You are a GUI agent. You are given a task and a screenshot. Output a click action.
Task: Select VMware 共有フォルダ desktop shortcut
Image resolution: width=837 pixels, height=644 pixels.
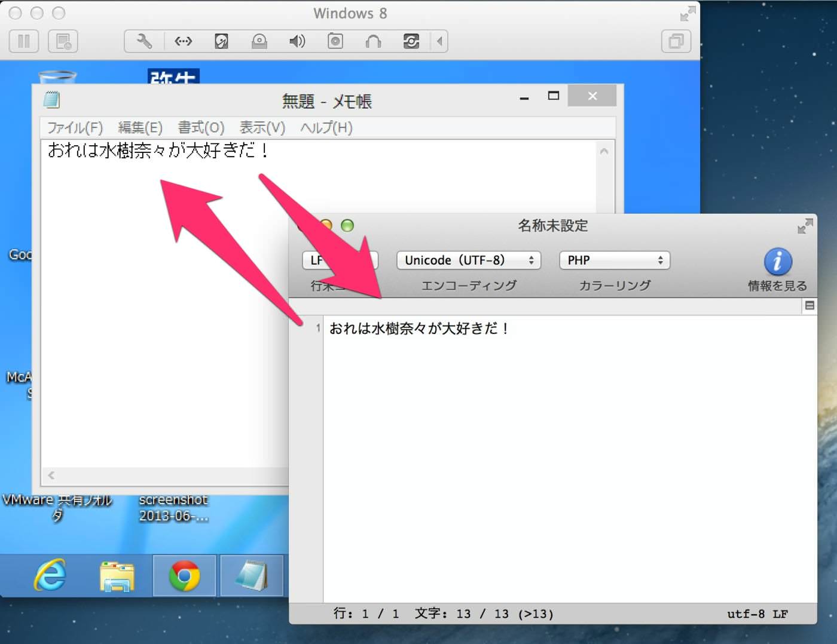pyautogui.click(x=57, y=507)
